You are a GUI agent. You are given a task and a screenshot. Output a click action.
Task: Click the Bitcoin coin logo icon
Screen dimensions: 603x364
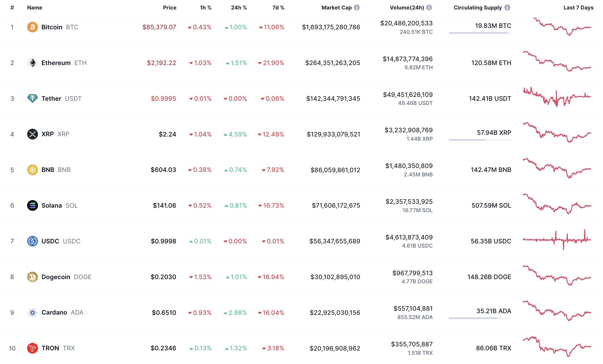coord(32,27)
